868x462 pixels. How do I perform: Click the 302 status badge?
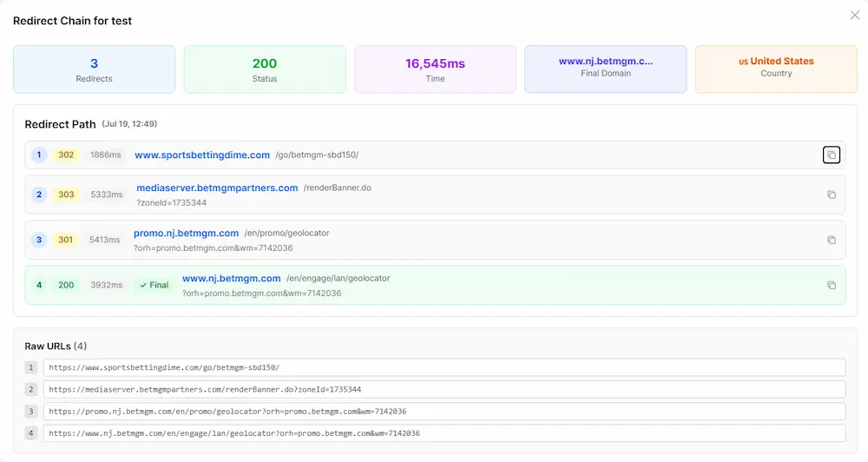(x=66, y=155)
